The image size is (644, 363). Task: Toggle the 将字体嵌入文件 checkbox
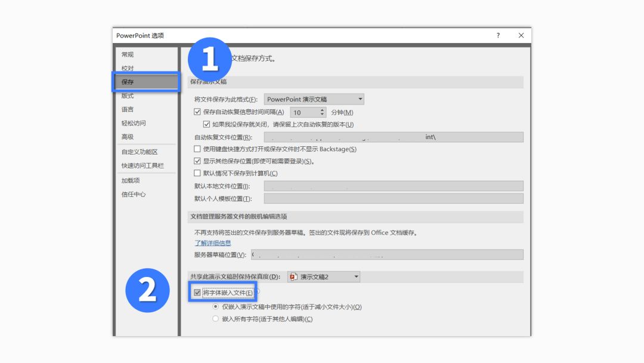pos(197,293)
